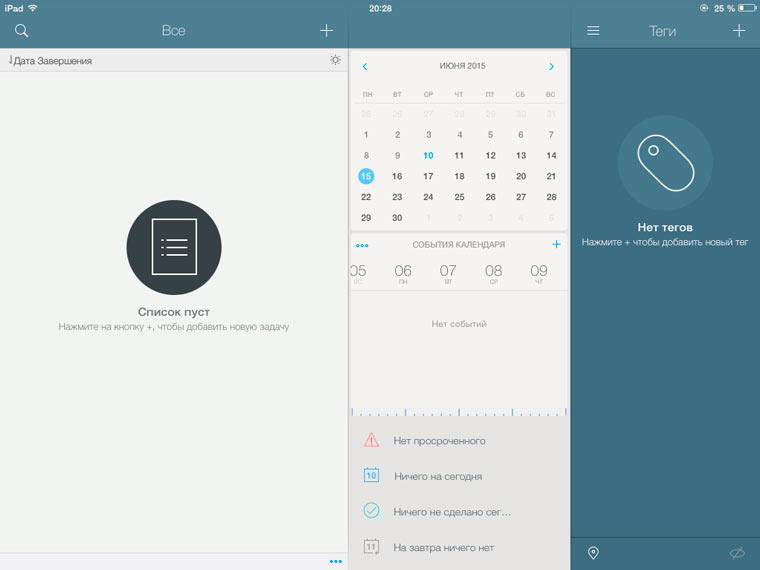Tap the tag illustration icon
The image size is (760, 570).
665,162
